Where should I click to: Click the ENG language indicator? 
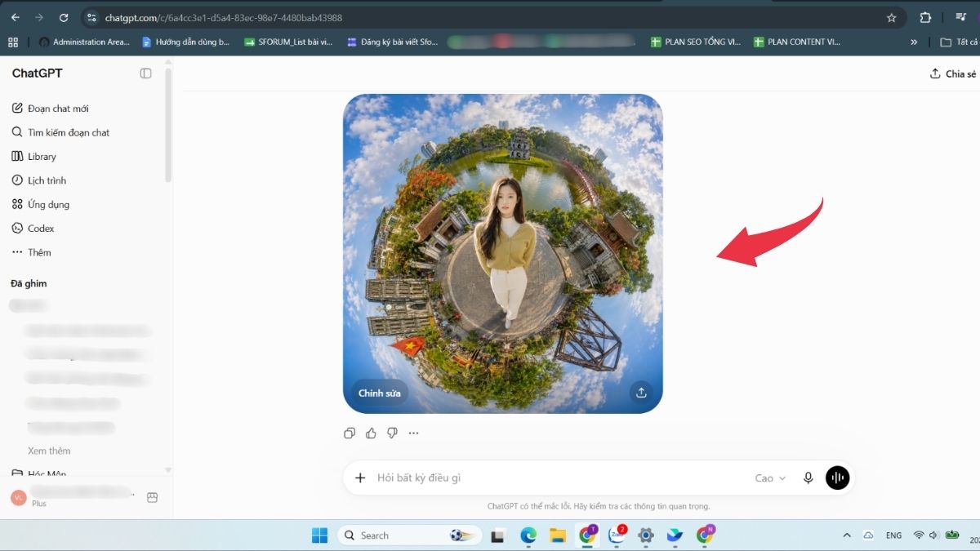point(894,535)
